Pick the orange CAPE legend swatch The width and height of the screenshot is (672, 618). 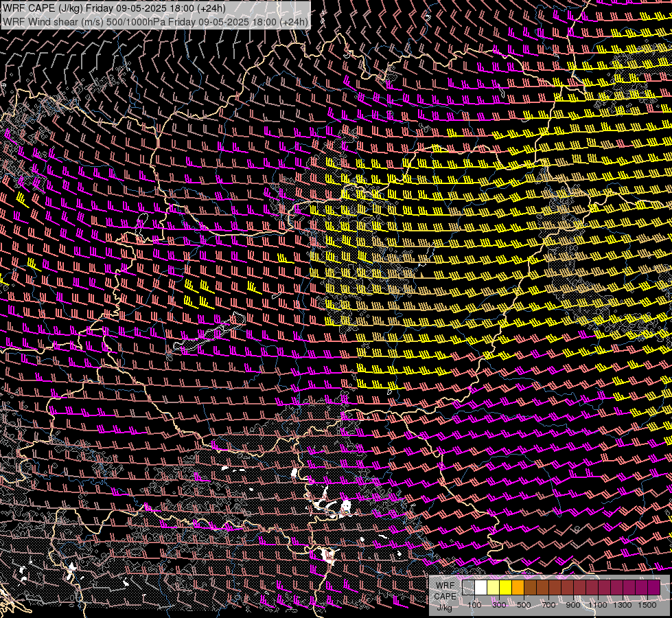[518, 587]
